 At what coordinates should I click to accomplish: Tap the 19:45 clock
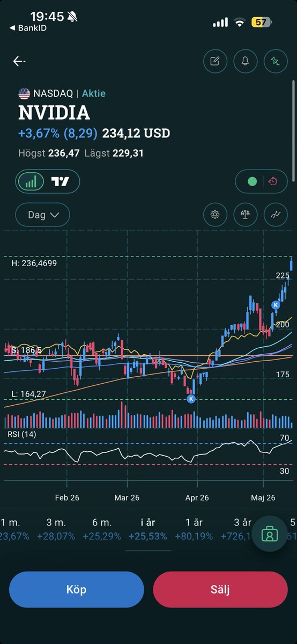(x=47, y=17)
